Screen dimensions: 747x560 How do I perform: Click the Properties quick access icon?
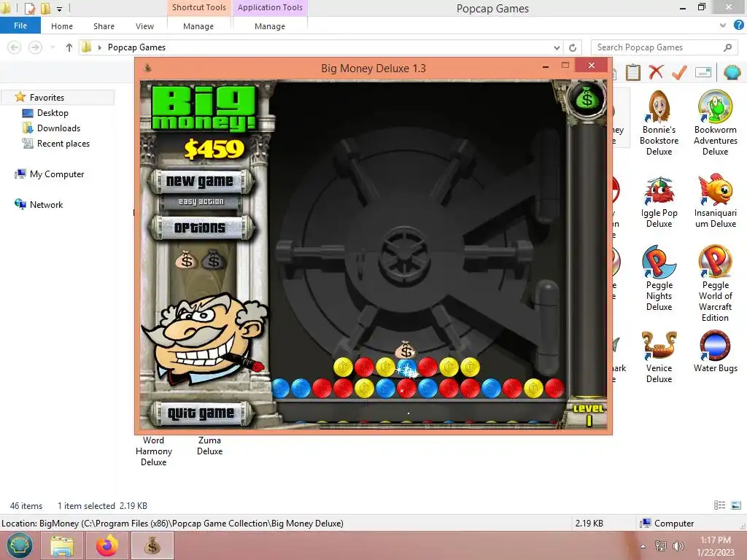tap(30, 8)
